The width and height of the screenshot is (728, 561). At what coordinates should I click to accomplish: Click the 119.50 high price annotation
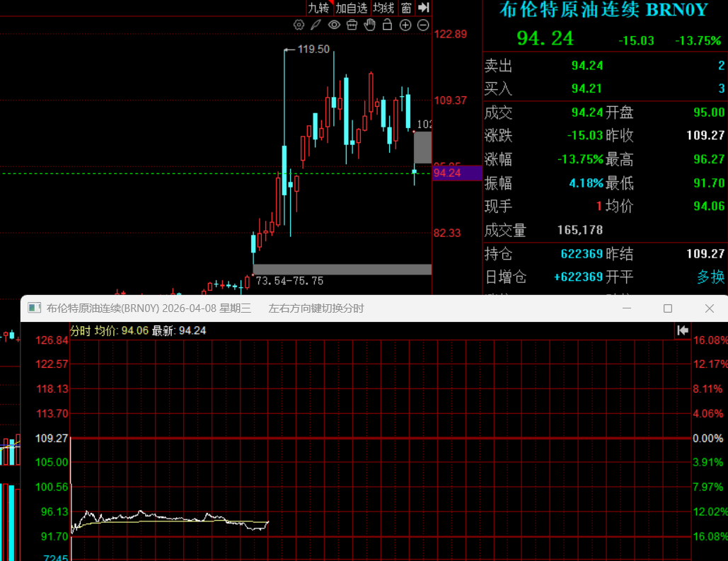click(313, 50)
